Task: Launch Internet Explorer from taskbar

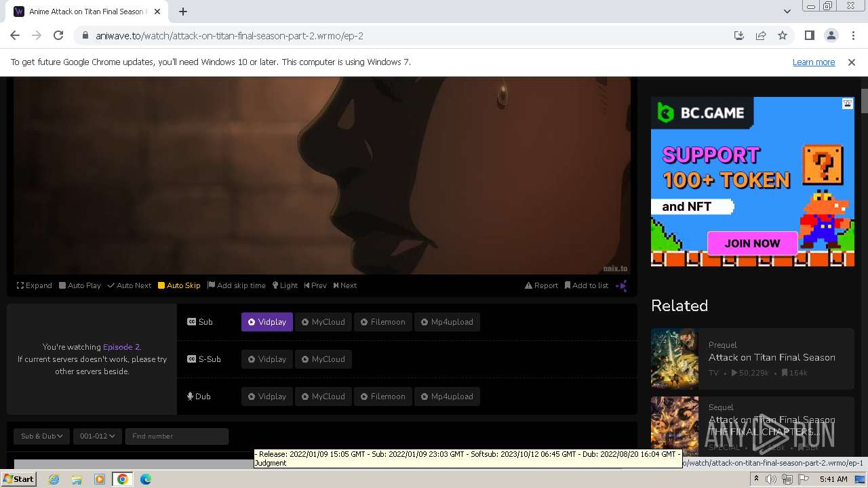Action: tap(54, 479)
